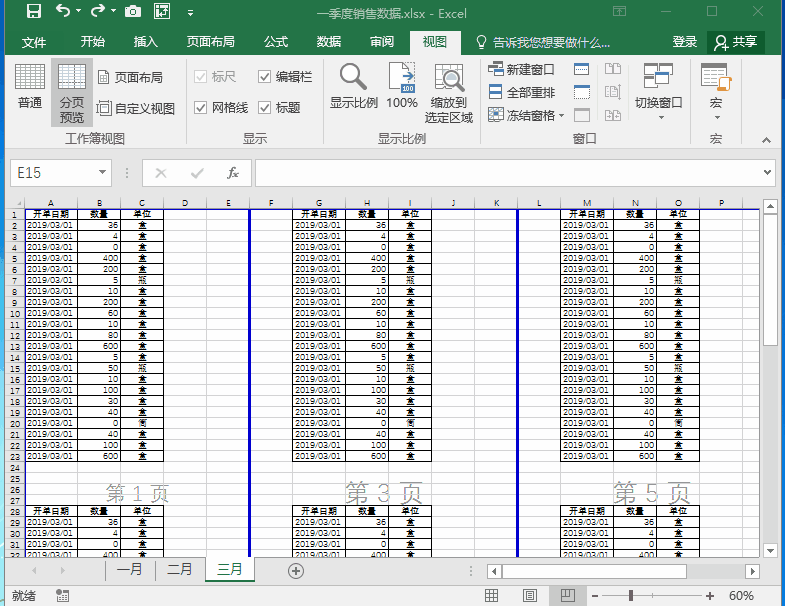Open Zoom (显示比例) dialog
This screenshot has width=785, height=606.
click(x=353, y=87)
